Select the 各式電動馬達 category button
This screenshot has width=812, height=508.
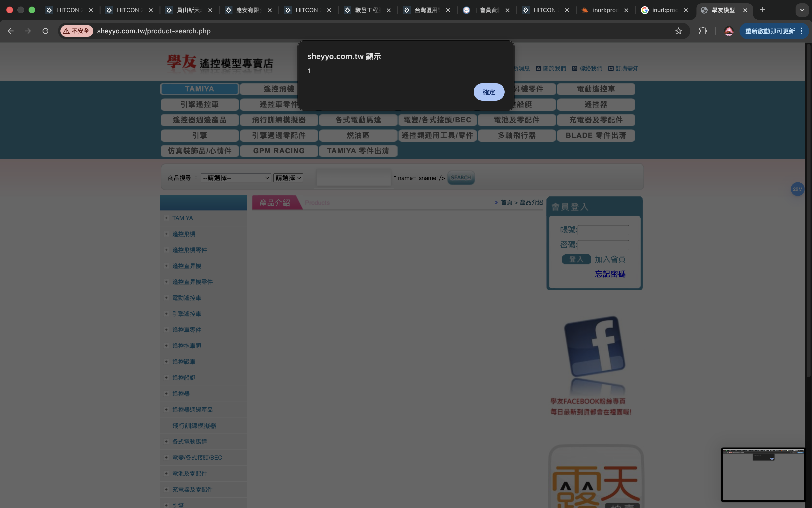[x=358, y=120]
